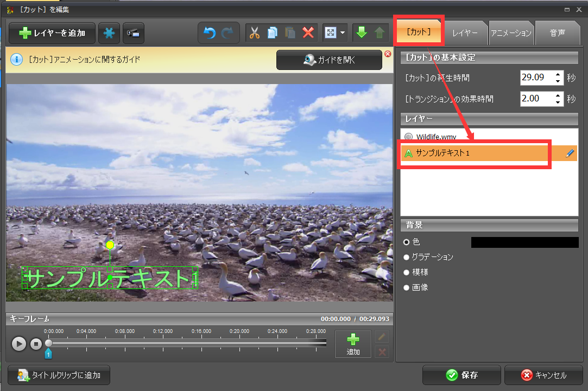Screen dimensions: 588x391
Task: Select the グラデーション radio option
Action: click(x=406, y=257)
